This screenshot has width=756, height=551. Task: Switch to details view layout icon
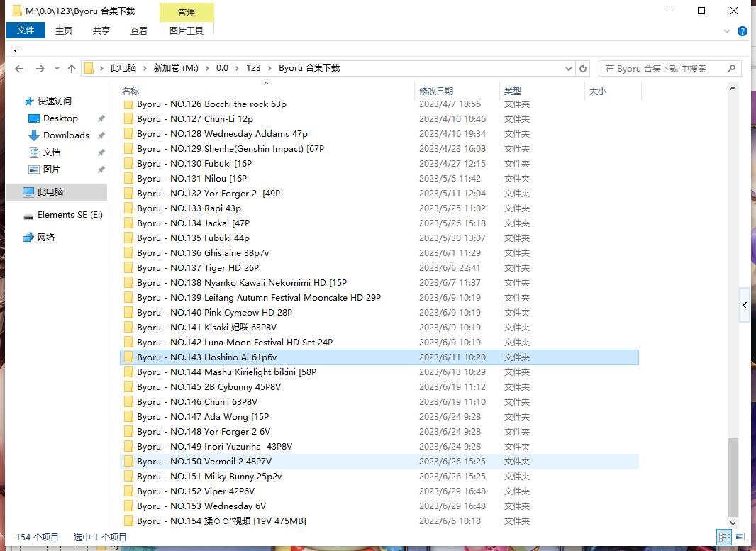coord(724,537)
